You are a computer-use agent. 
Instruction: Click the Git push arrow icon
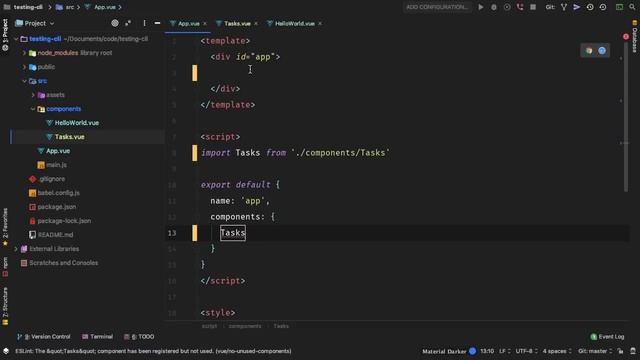[577, 7]
